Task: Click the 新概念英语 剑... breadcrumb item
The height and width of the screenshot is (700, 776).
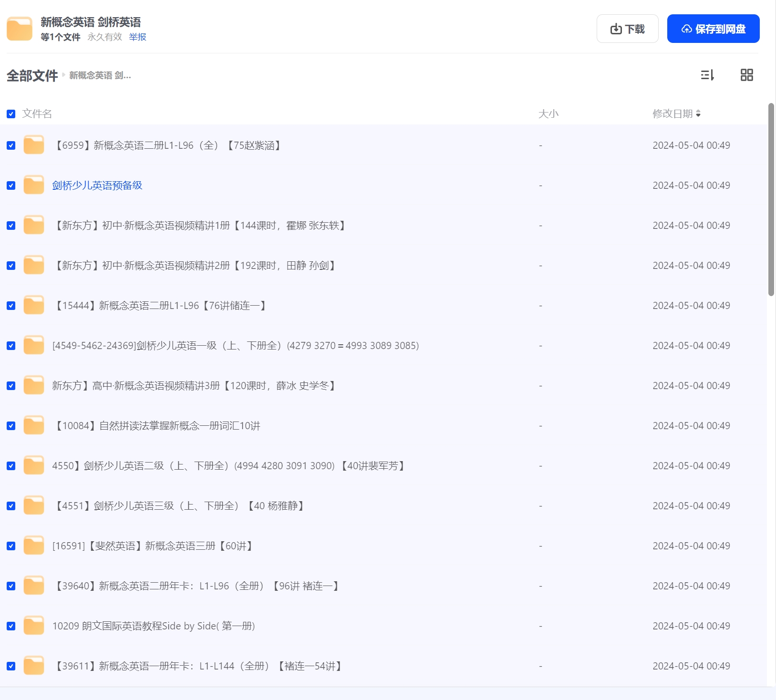Action: coord(100,75)
